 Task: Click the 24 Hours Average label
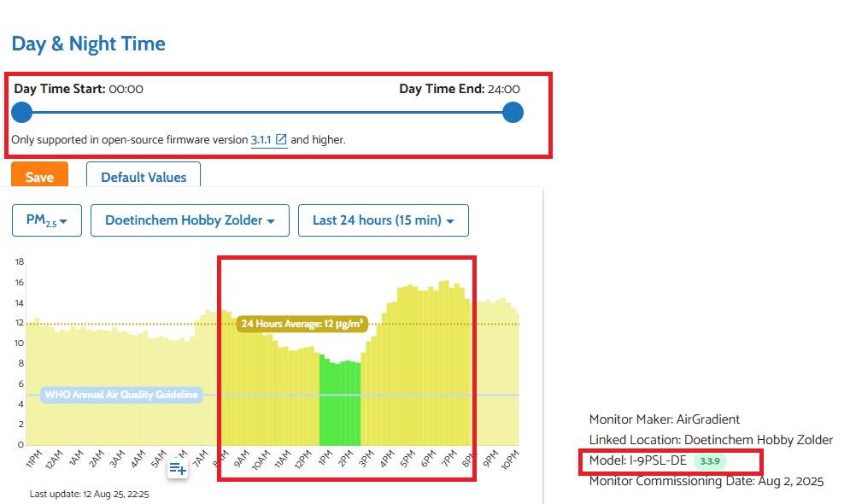pos(302,324)
